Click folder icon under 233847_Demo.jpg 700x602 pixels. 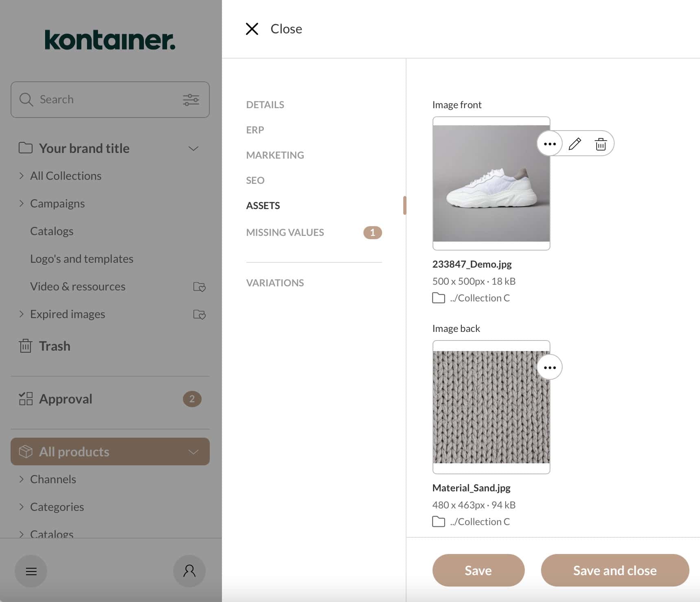[x=439, y=298]
